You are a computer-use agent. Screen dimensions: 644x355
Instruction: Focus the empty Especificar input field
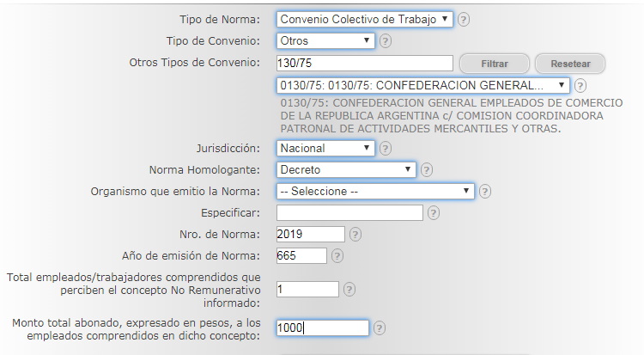(350, 212)
